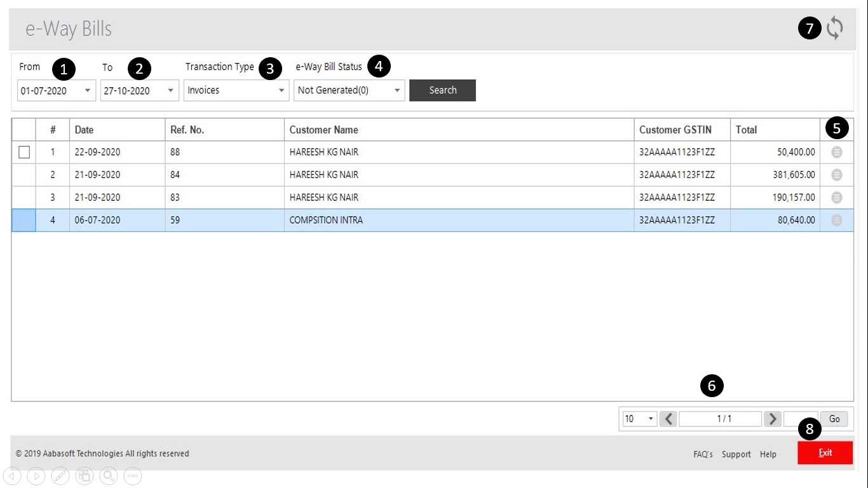The height and width of the screenshot is (488, 868).
Task: Click the # column header
Action: pyautogui.click(x=53, y=130)
